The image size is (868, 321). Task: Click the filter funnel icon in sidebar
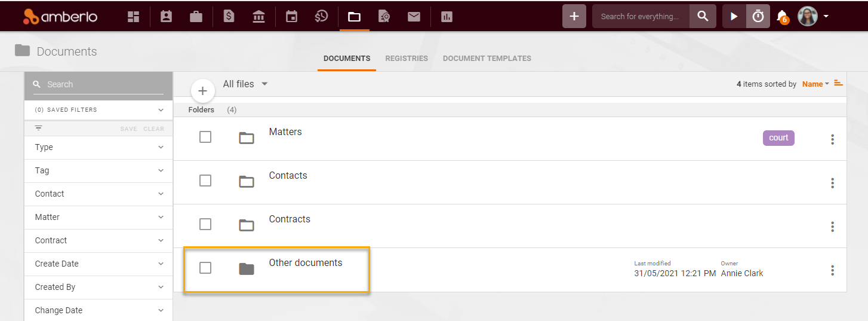coord(39,128)
